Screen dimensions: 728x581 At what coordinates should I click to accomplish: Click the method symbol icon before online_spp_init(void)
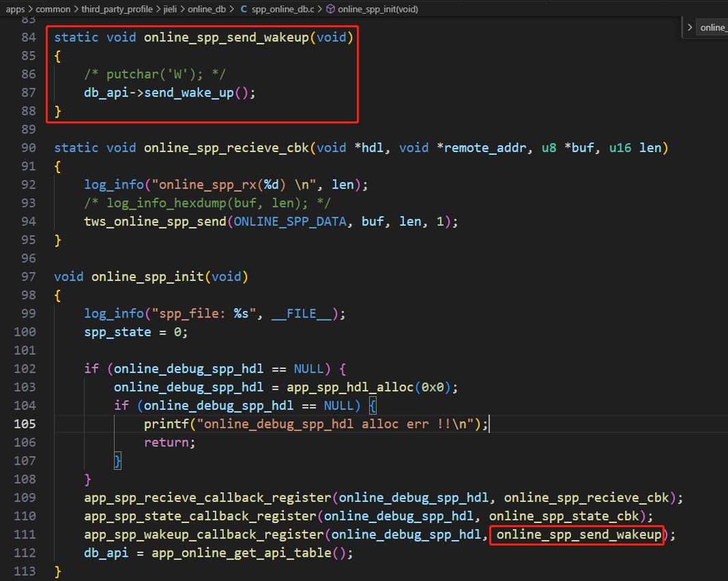click(331, 10)
